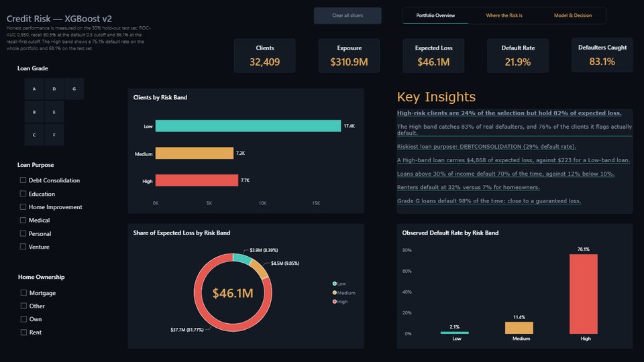Click the Exposure card showing $310.9M
Viewport: 644px width, 362px height.
349,56
